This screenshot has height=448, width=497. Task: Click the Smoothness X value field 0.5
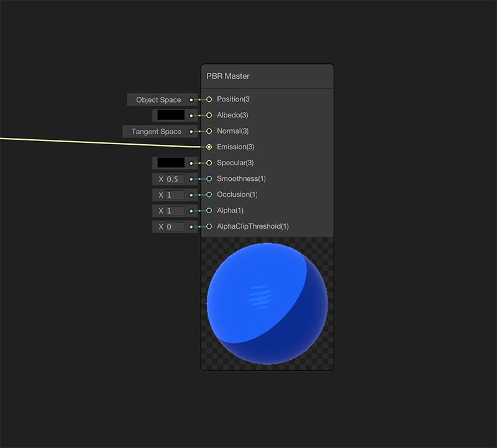click(175, 179)
